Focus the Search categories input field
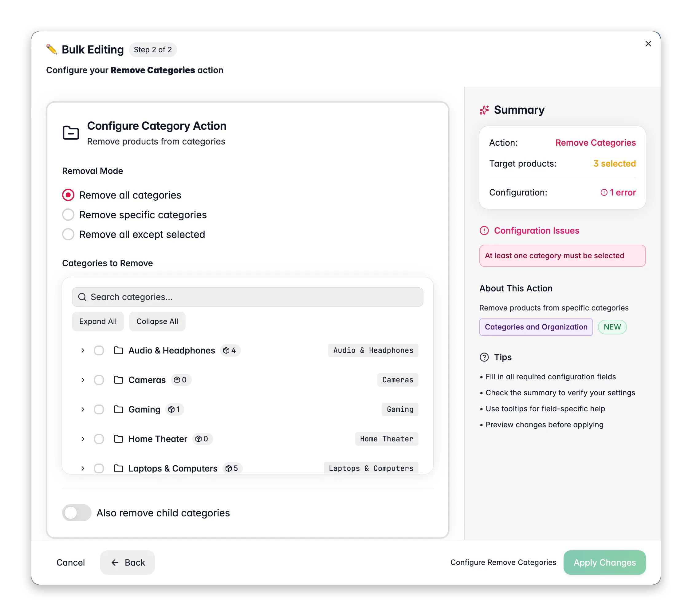The height and width of the screenshot is (616, 692). (247, 297)
